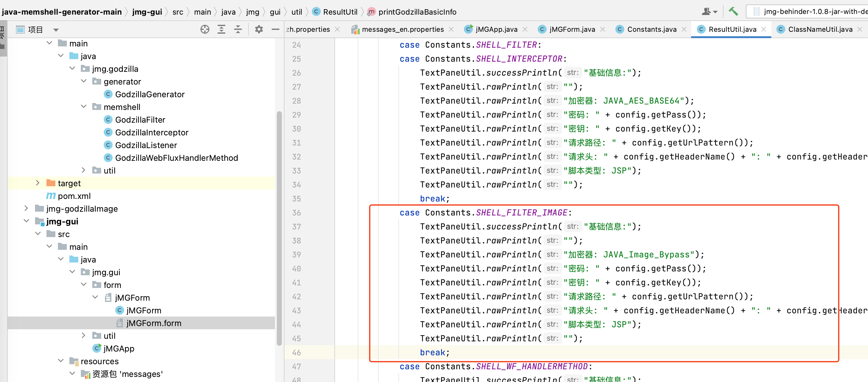Viewport: 868px width, 382px height.
Task: Close the jMGApp.java tab
Action: coord(525,29)
